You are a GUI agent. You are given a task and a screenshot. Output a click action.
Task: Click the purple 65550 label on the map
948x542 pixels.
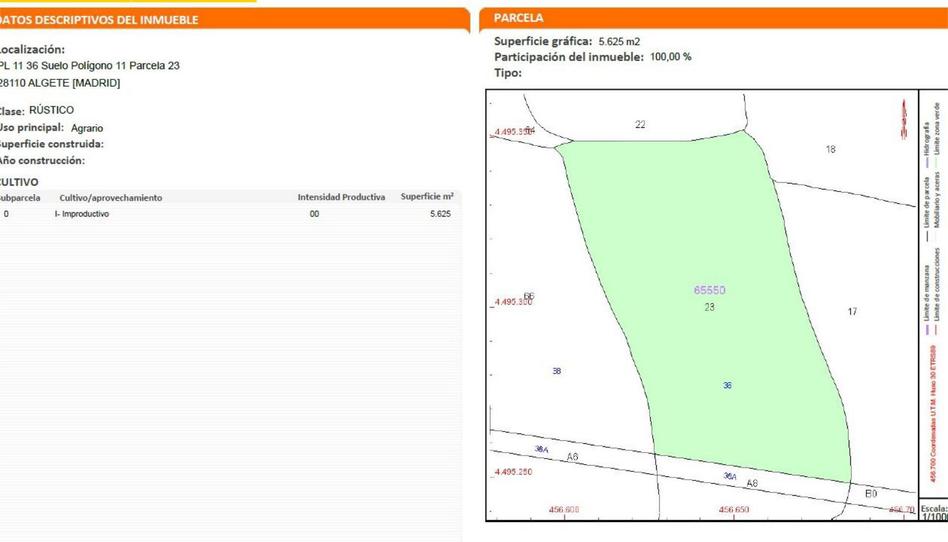[710, 290]
